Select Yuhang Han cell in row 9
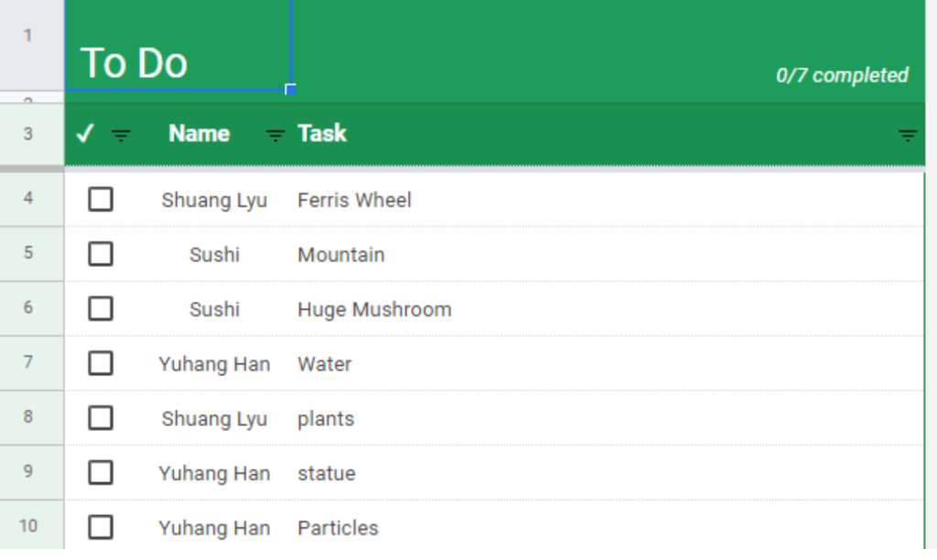 214,473
